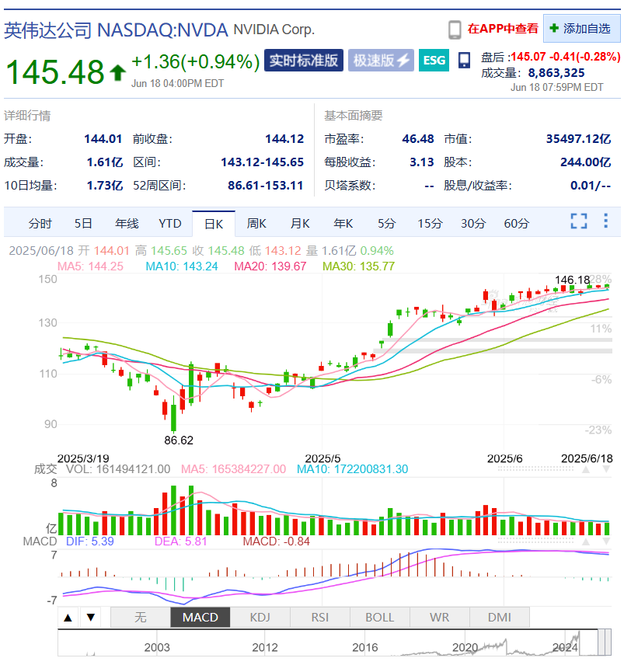
Task: Click the 成交量 8,863,325 after-hours value
Action: (x=556, y=73)
